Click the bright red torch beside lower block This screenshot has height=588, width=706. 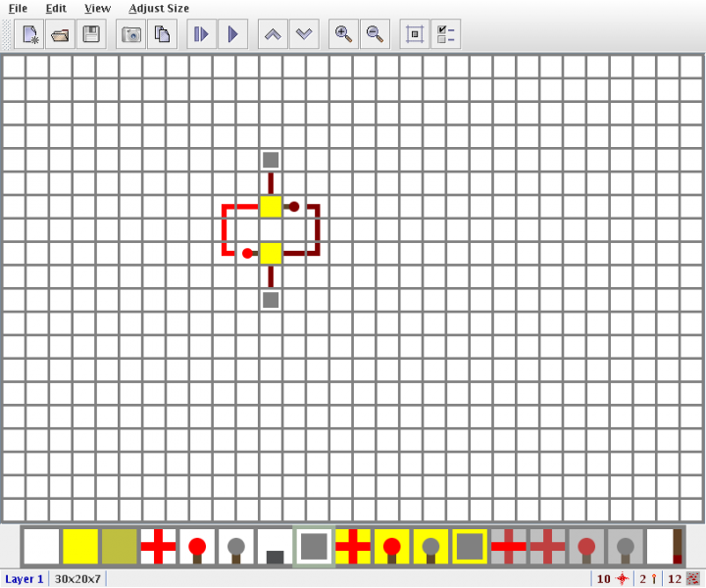247,253
